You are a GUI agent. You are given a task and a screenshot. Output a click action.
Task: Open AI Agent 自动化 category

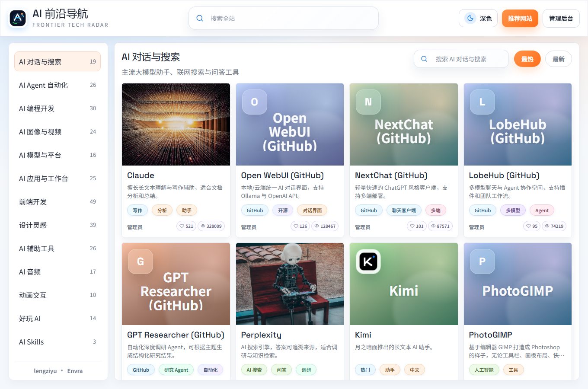[58, 85]
